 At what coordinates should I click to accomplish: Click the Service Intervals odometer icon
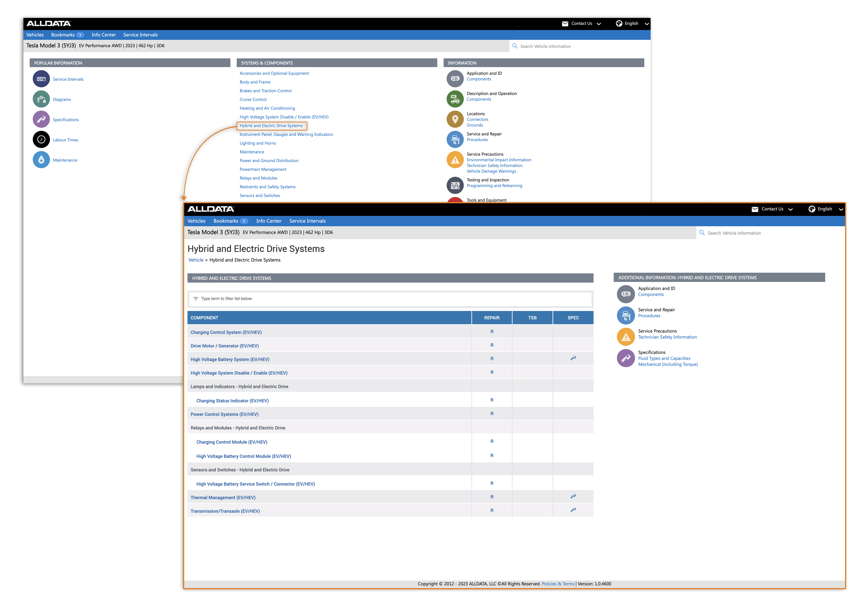coord(41,79)
